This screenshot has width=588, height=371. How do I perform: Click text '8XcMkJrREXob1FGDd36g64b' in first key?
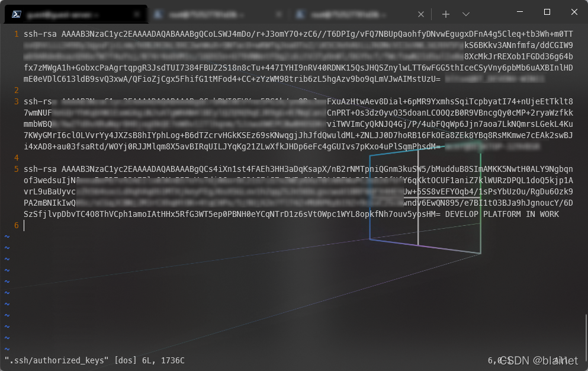pyautogui.click(x=519, y=56)
